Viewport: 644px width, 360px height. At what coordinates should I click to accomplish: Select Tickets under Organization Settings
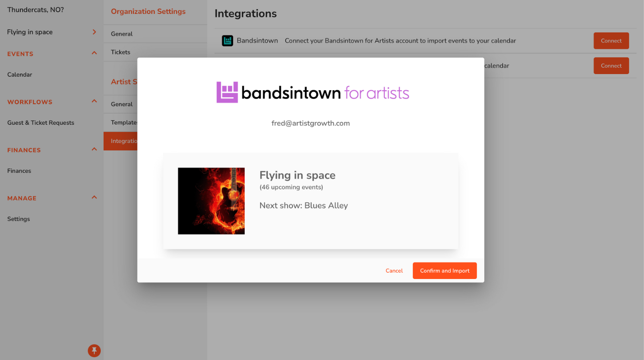coord(121,52)
